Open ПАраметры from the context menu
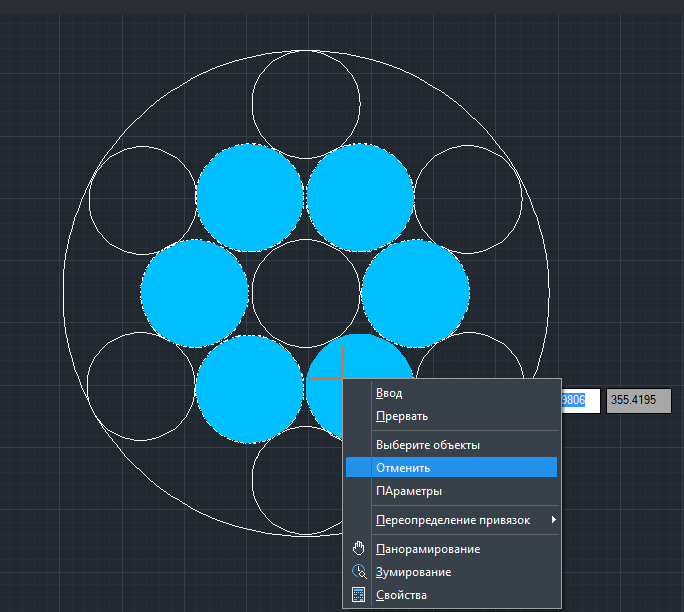The height and width of the screenshot is (612, 684). pyautogui.click(x=451, y=491)
